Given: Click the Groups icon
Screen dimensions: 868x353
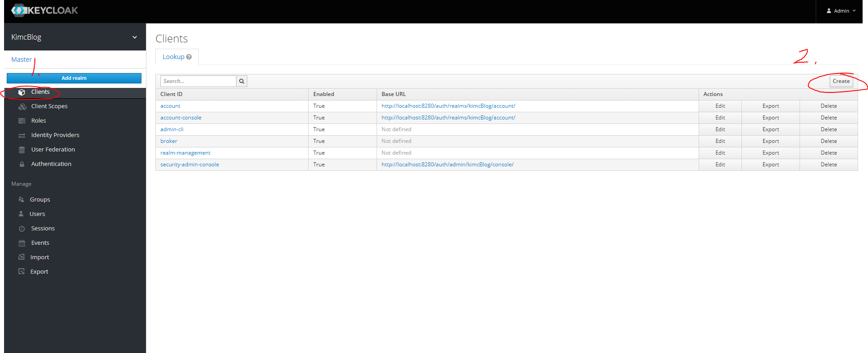Looking at the screenshot, I should click(21, 199).
